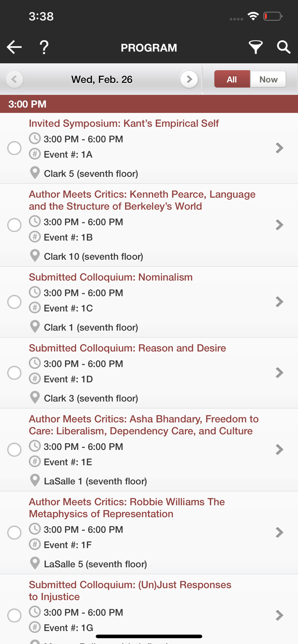Go to previous day arrow
Viewport: 298px width, 644px height.
tap(14, 79)
